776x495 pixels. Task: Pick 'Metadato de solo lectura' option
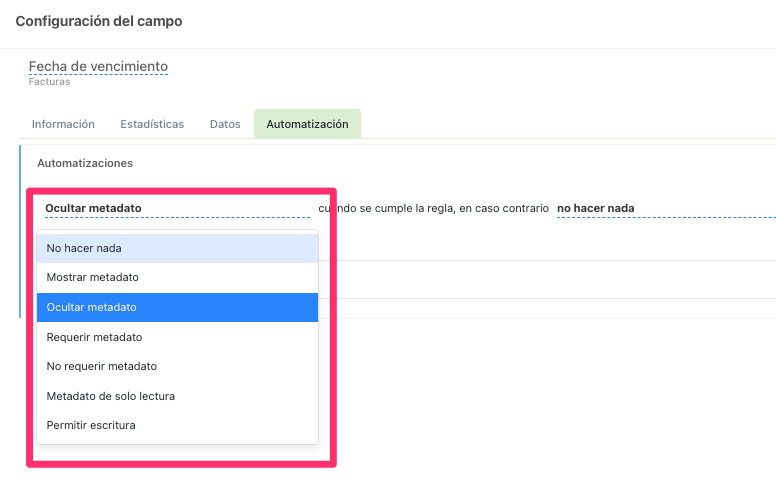coord(177,396)
